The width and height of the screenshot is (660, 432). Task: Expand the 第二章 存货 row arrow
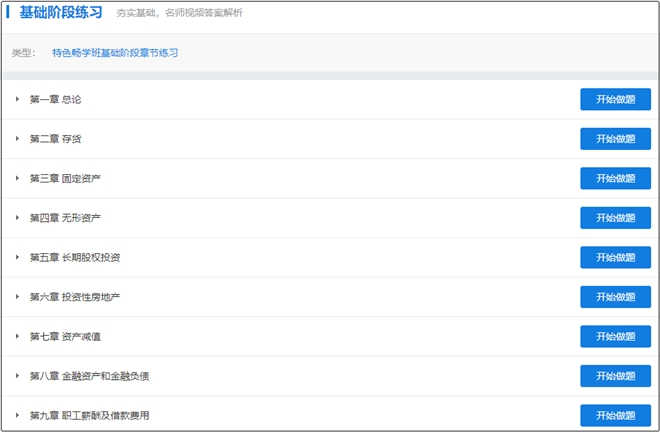pos(17,139)
